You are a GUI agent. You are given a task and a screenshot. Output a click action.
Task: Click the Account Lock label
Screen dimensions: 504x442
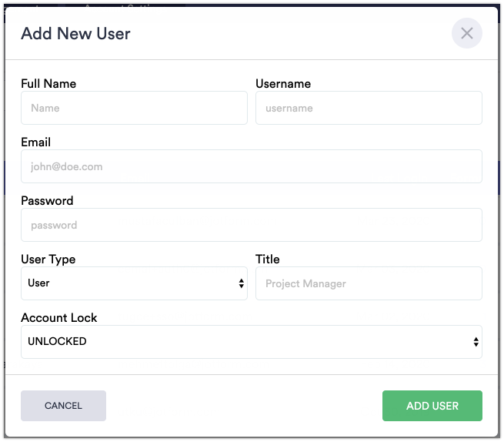[x=59, y=317]
